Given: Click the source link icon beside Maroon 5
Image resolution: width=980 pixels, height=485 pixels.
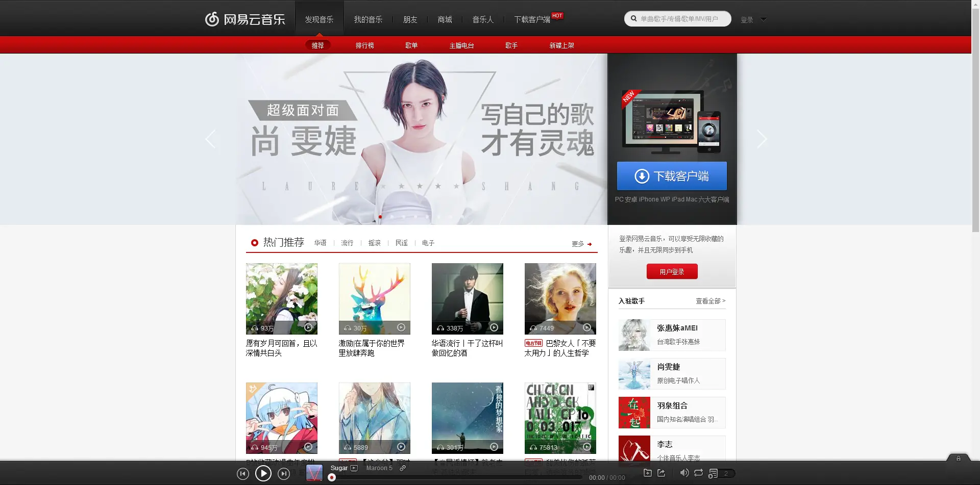Looking at the screenshot, I should (x=403, y=468).
